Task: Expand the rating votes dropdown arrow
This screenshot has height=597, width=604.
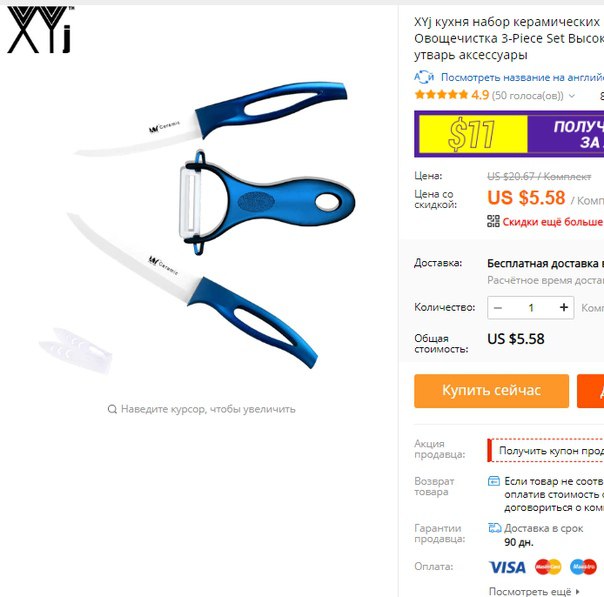Action: (x=572, y=96)
